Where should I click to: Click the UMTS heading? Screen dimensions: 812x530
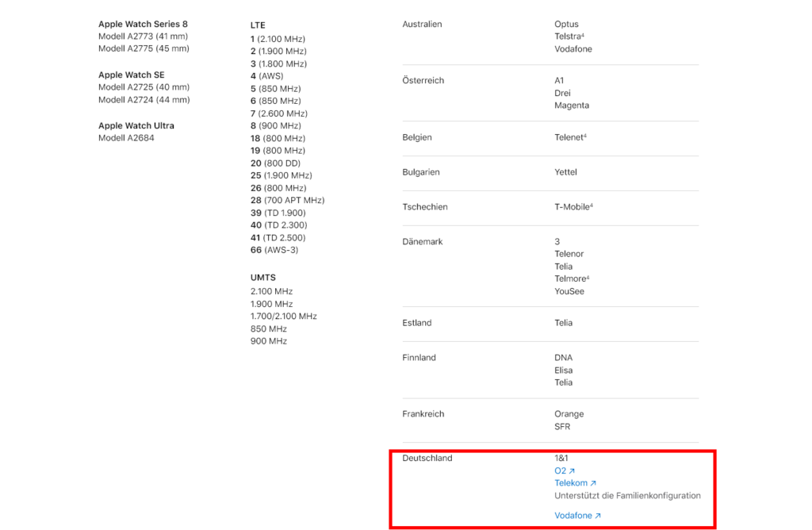click(263, 278)
